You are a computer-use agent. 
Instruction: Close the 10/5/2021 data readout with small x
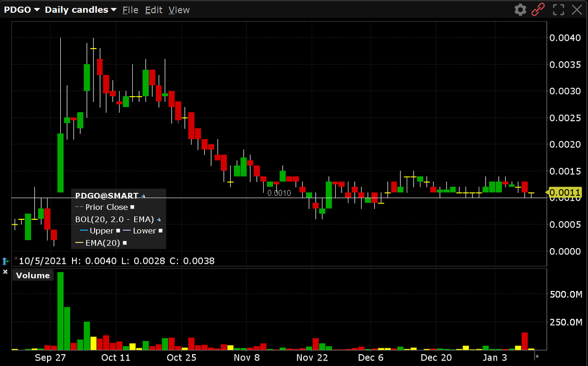click(x=15, y=257)
